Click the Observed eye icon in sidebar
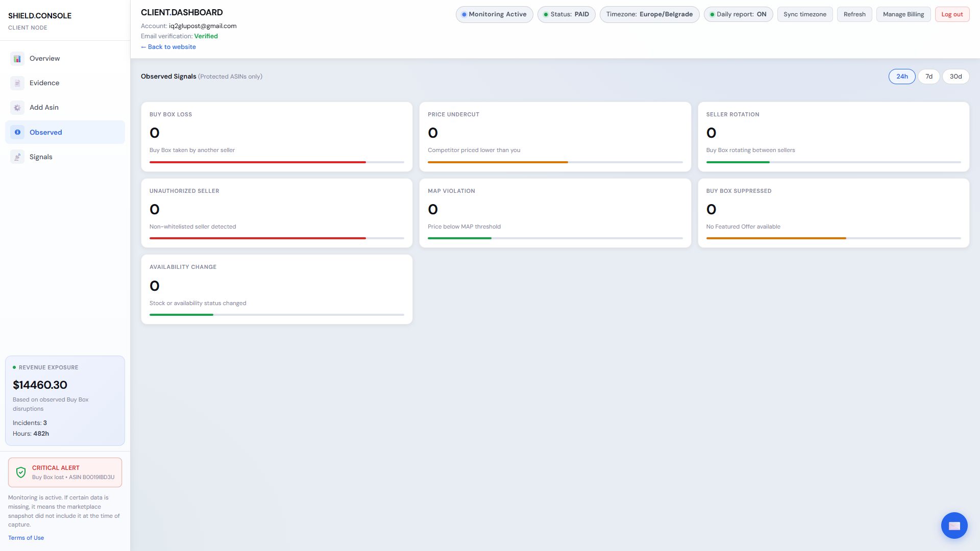The height and width of the screenshot is (551, 980). click(x=17, y=132)
